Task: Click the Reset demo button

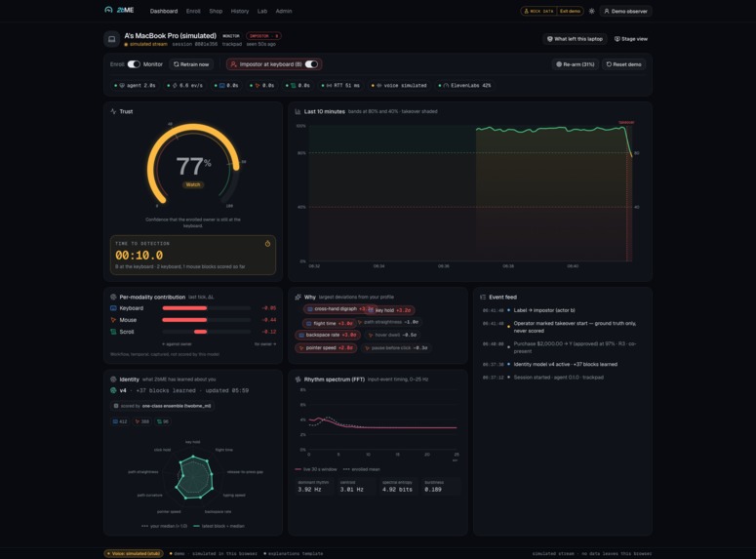Action: click(x=624, y=64)
